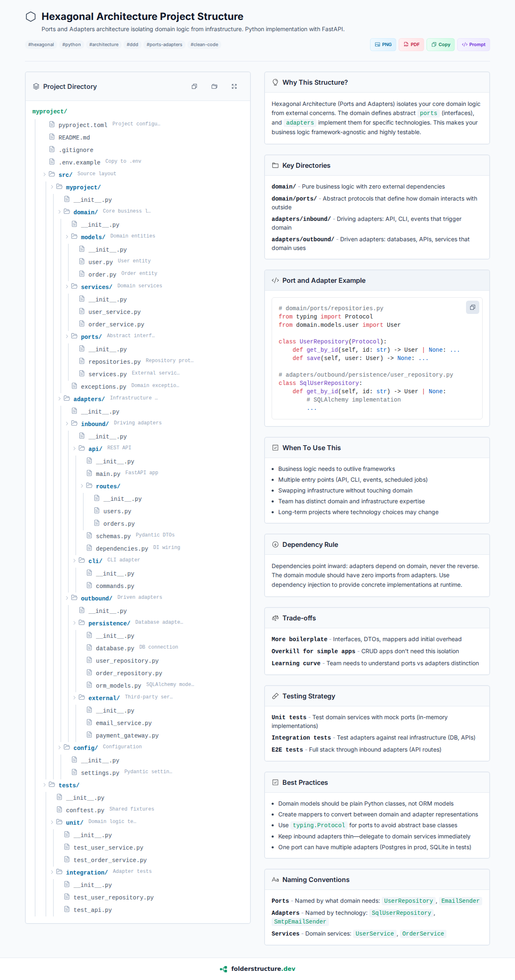Screen dimensions: 515x980
Task: Expand the Project Directory panel to fullscreen
Action: (234, 86)
